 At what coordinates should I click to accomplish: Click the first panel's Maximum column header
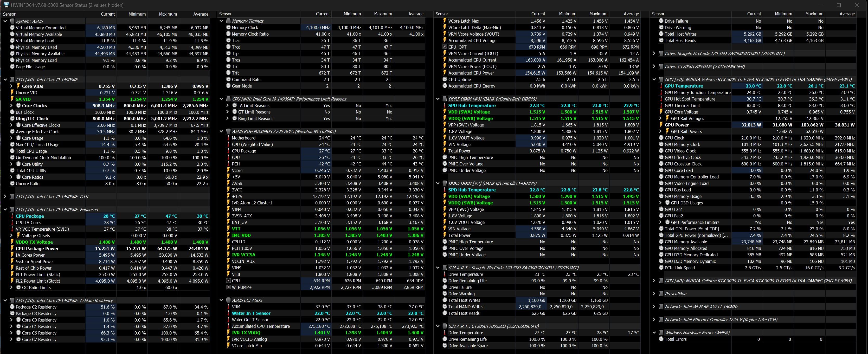coord(168,14)
